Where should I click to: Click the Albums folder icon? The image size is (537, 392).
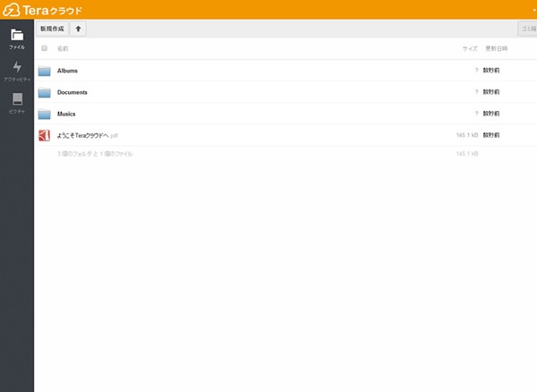point(44,71)
